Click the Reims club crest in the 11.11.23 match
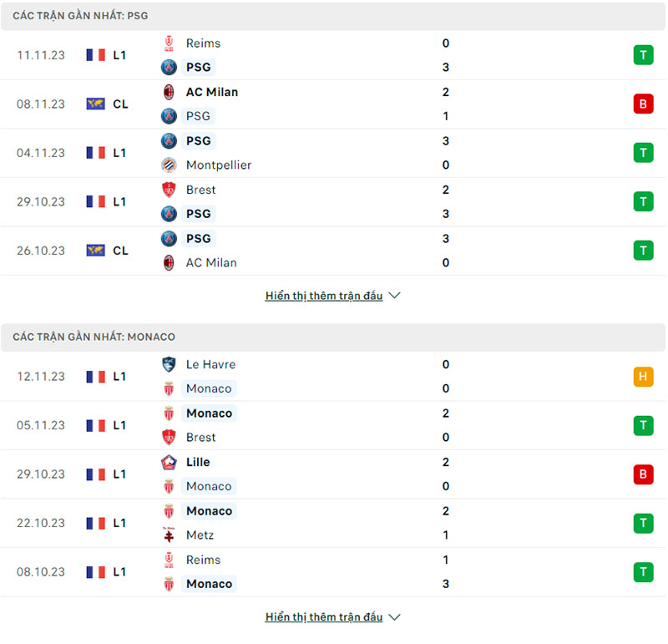668x644 pixels. pos(169,43)
